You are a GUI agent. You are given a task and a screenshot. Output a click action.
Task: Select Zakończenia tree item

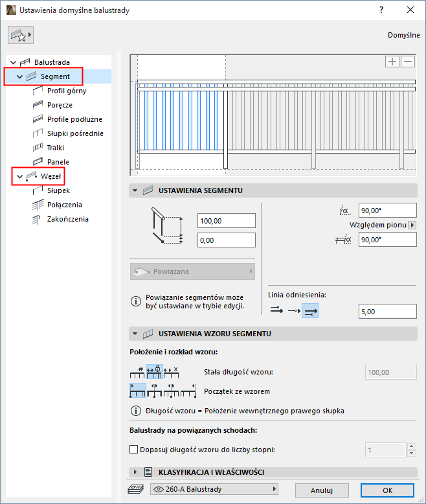click(68, 219)
